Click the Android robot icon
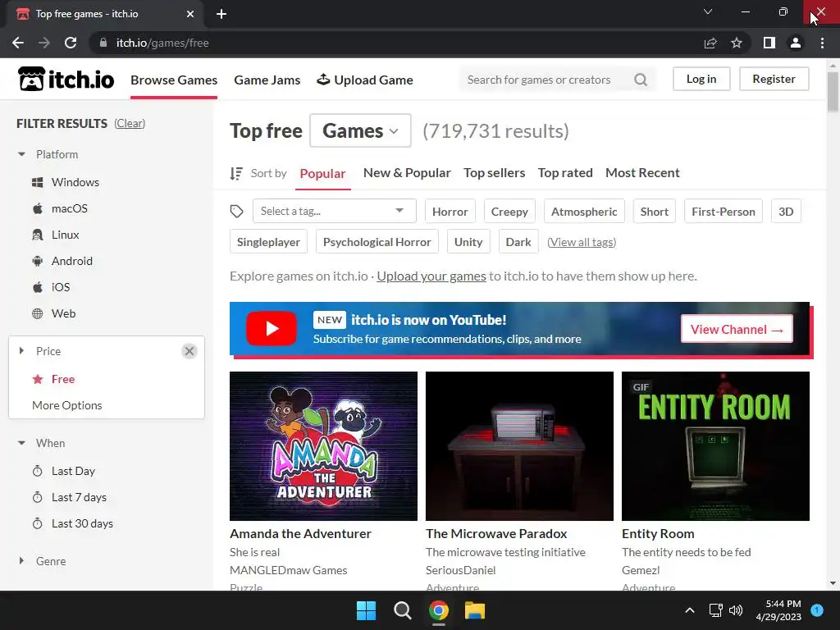Viewport: 840px width, 630px height. point(38,261)
